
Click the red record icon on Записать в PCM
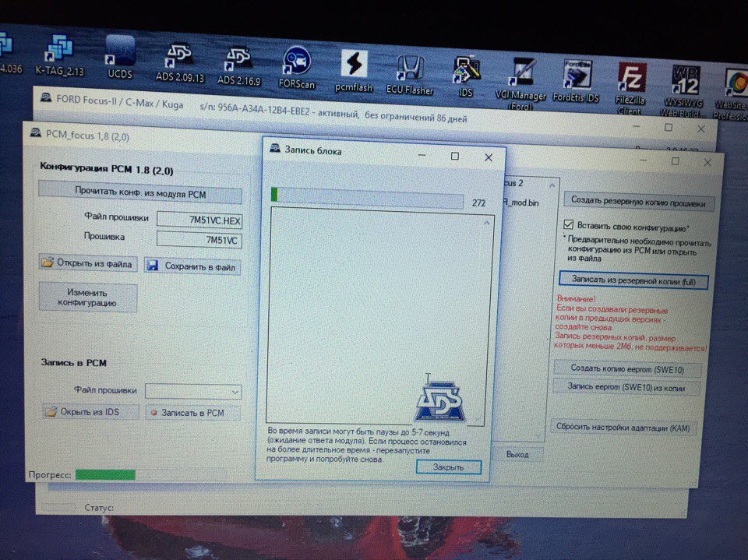click(x=153, y=413)
